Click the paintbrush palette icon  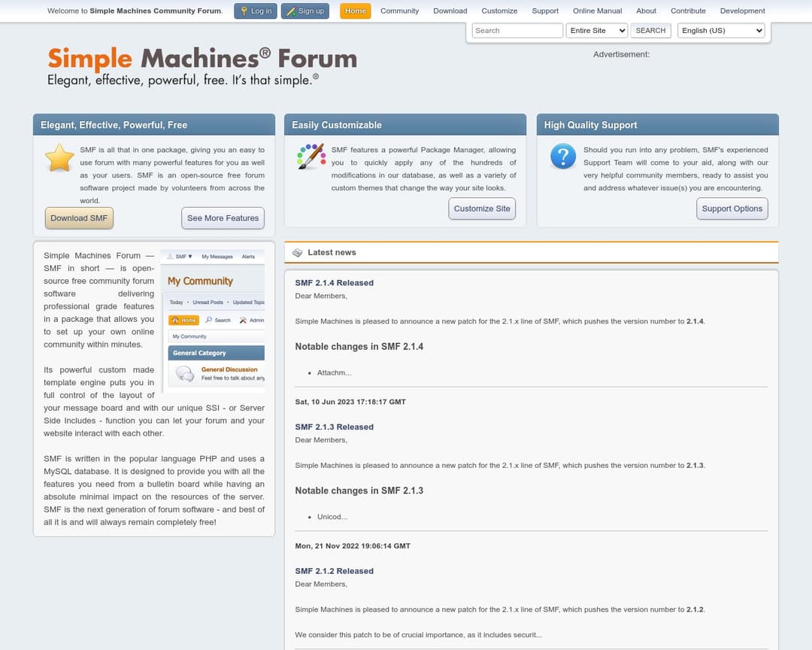pyautogui.click(x=311, y=156)
